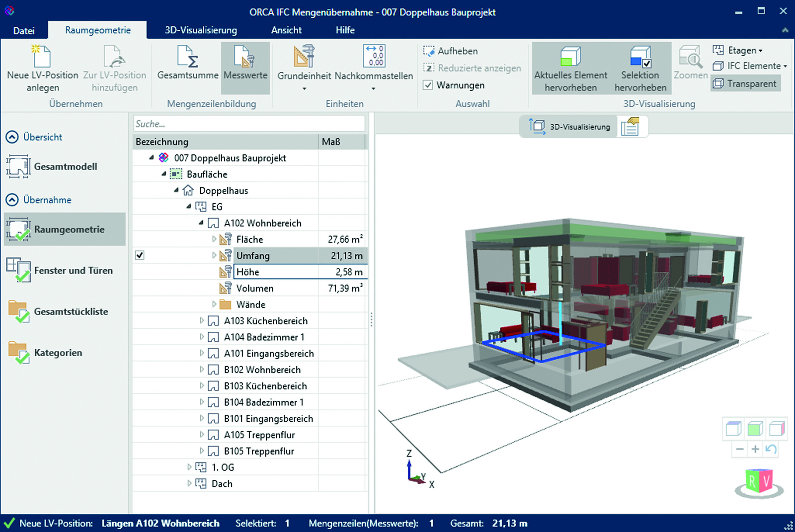Viewport: 795px width, 532px height.
Task: Switch to the Ansicht ribbon tab
Action: 286,30
